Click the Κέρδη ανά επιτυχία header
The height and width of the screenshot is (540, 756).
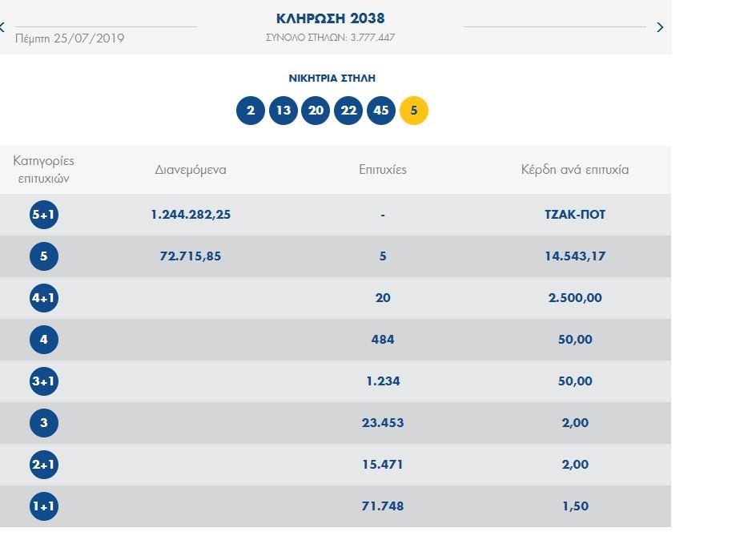pos(574,170)
